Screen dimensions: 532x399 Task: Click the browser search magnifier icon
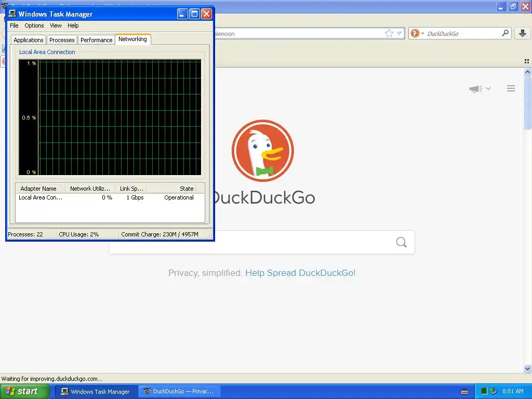[505, 33]
